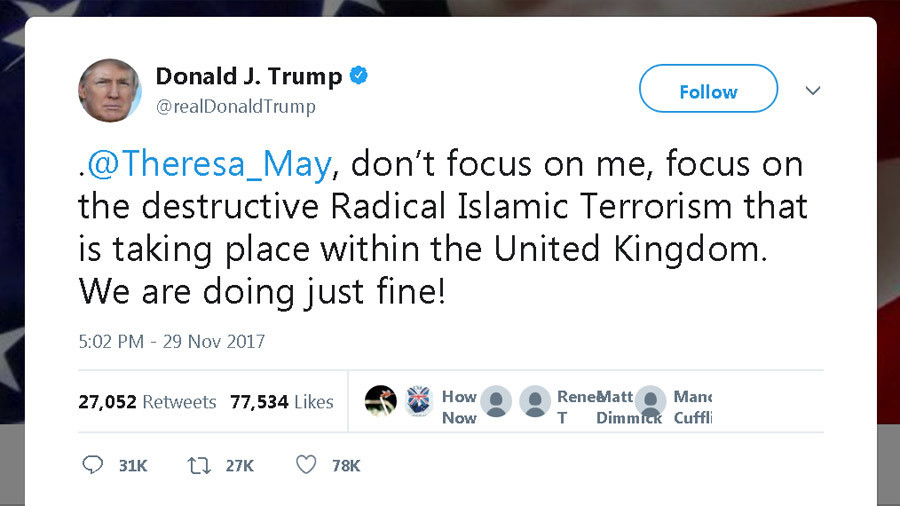
Task: Like the tweet with heart icon
Action: tap(307, 465)
